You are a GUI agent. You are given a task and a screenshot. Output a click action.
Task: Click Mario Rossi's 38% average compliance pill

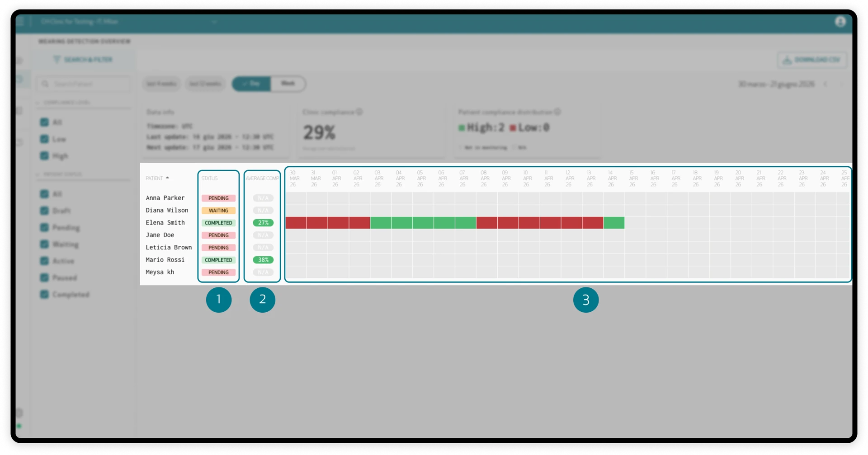click(263, 260)
